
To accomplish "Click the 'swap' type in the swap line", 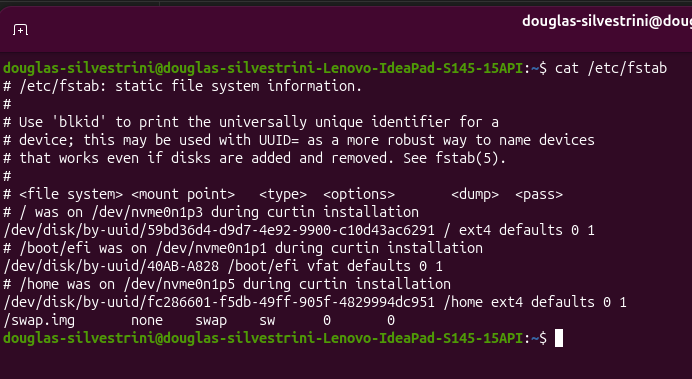I will tap(211, 321).
